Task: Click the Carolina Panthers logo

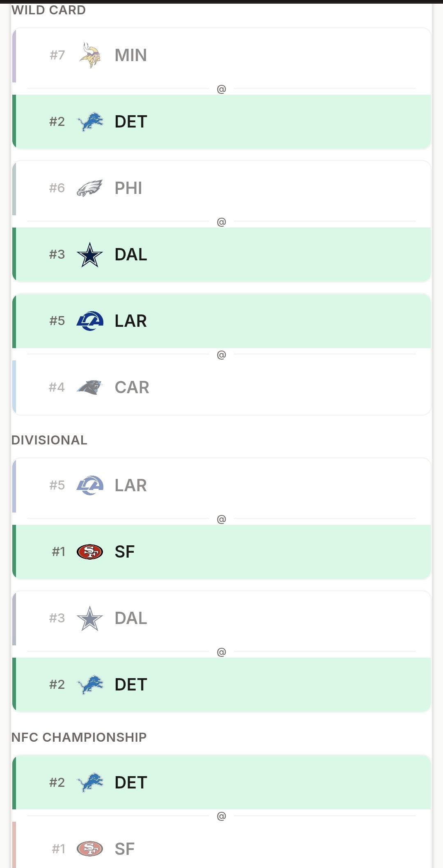Action: tap(90, 387)
